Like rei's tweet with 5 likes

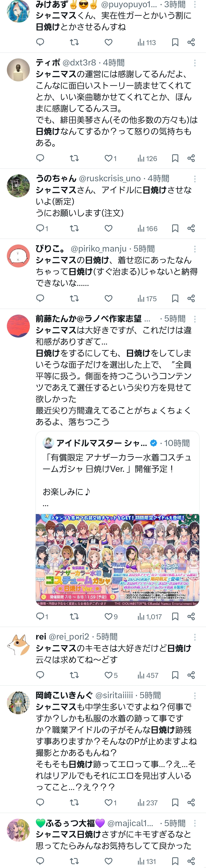click(x=111, y=675)
